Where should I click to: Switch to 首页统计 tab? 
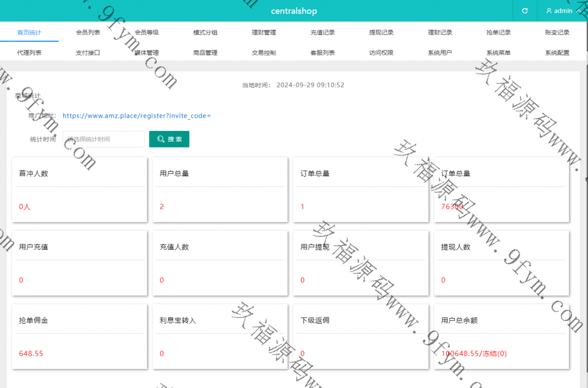click(x=29, y=33)
